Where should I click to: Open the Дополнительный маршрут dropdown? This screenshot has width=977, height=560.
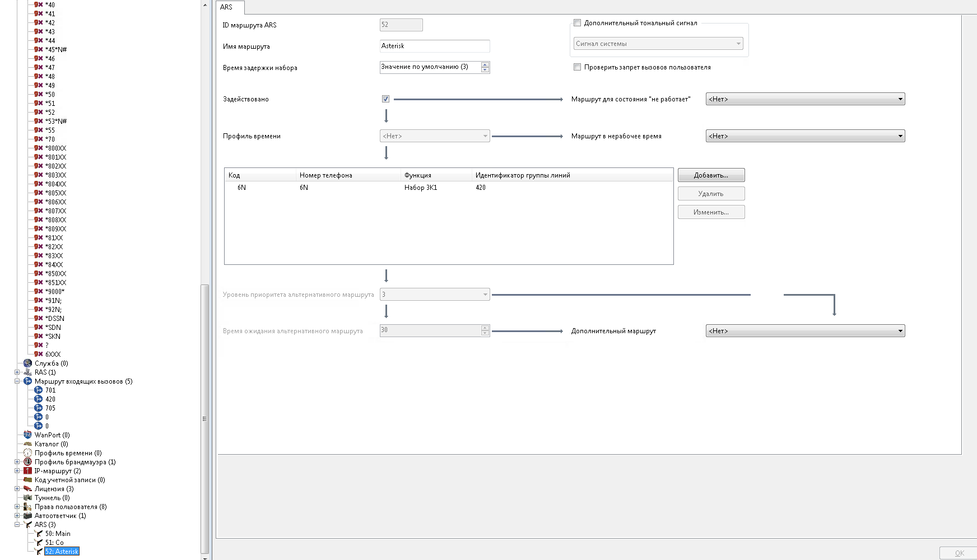805,331
